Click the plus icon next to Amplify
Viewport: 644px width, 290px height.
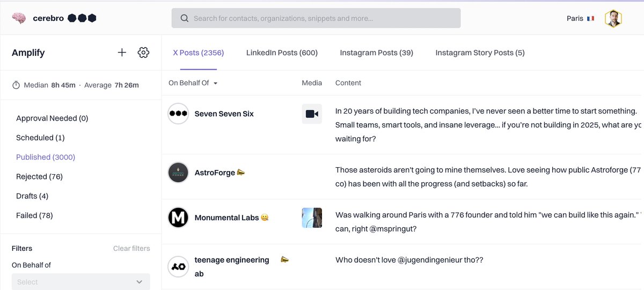tap(122, 53)
